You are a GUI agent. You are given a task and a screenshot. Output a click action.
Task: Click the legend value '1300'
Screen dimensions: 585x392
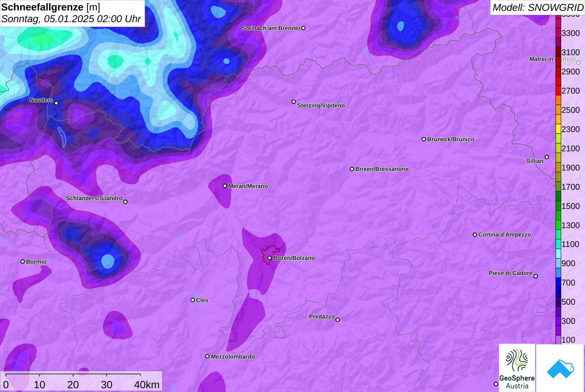(x=570, y=225)
